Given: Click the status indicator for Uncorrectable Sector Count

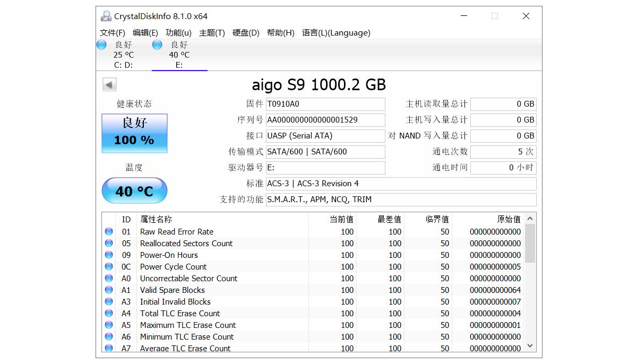Looking at the screenshot, I should [x=109, y=278].
